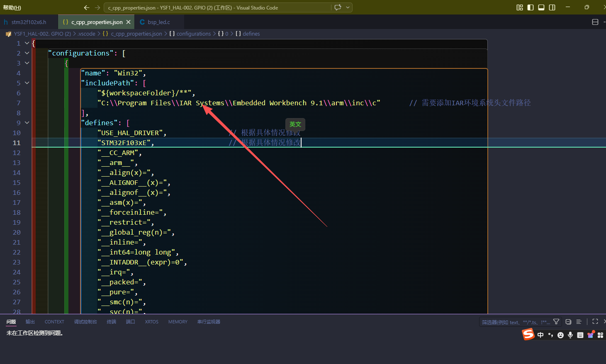Viewport: 606px width, 364px height.
Task: Collapse the includePath fold on line 5
Action: click(27, 83)
